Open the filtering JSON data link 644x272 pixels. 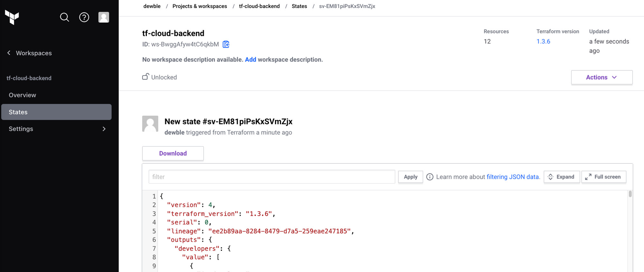click(513, 177)
